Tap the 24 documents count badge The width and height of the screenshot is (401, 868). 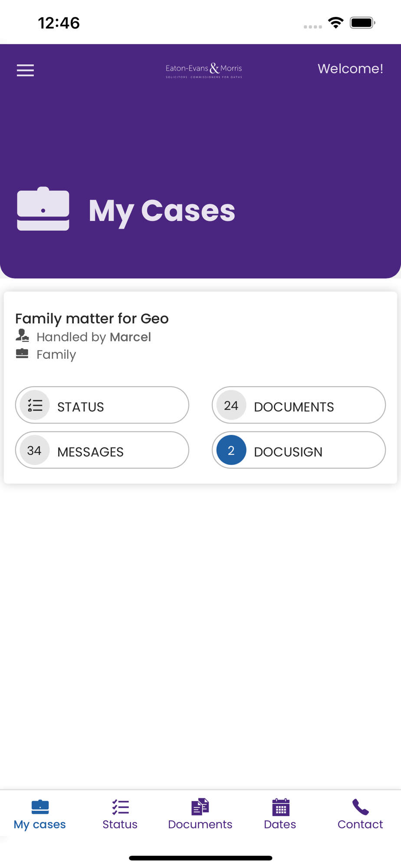231,405
